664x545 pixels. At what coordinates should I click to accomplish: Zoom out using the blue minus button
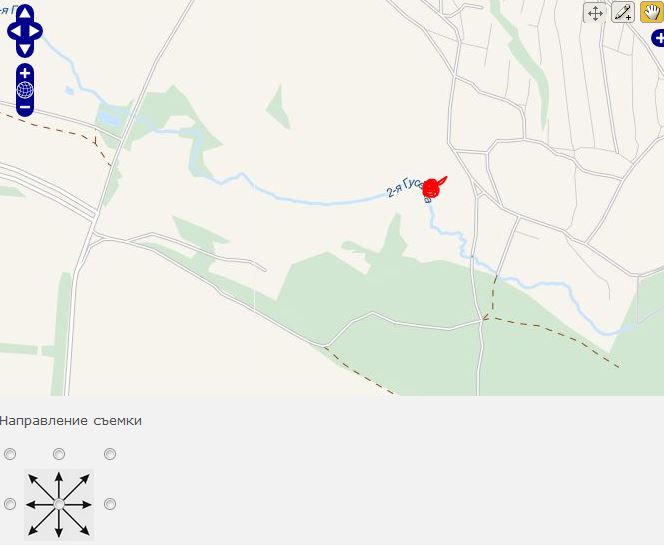pos(25,107)
